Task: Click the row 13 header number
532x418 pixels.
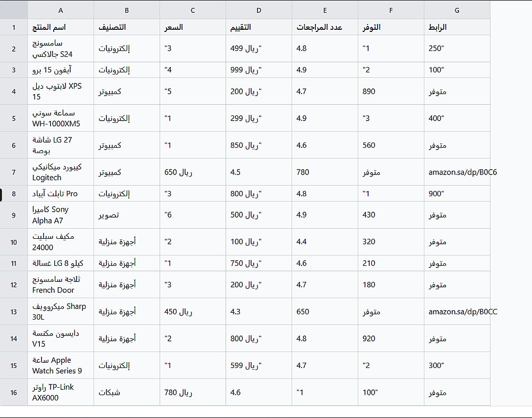Action: (14, 312)
